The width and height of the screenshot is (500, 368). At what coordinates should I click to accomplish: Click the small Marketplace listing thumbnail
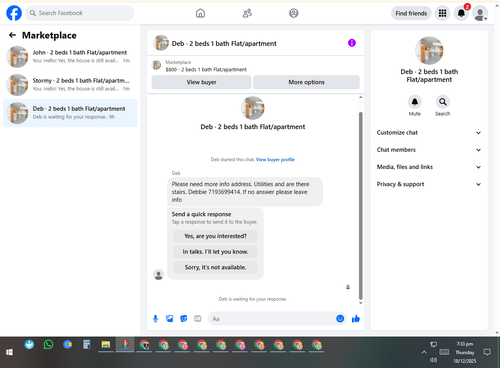157,65
